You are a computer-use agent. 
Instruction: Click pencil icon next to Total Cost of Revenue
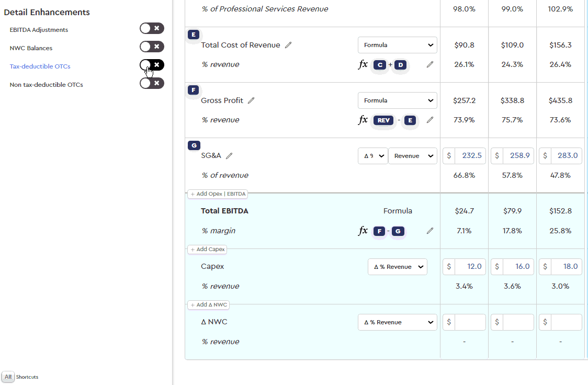(x=288, y=45)
